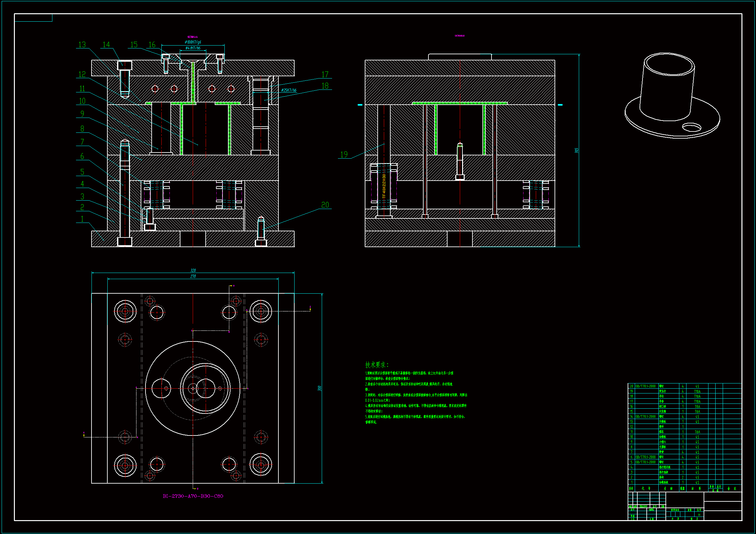
Task: Select the callout label 17
Action: pos(325,75)
